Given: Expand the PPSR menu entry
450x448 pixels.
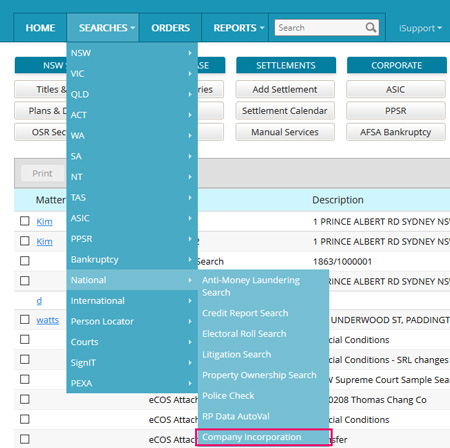Looking at the screenshot, I should 132,239.
